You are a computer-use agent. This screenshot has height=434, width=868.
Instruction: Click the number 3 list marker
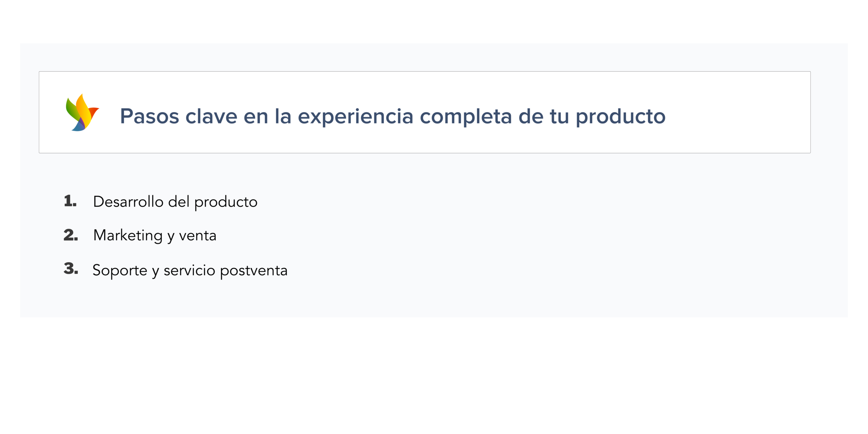point(71,269)
